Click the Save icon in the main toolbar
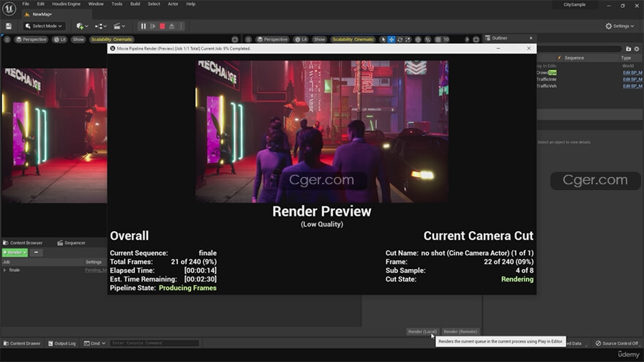644x362 pixels. [x=8, y=26]
